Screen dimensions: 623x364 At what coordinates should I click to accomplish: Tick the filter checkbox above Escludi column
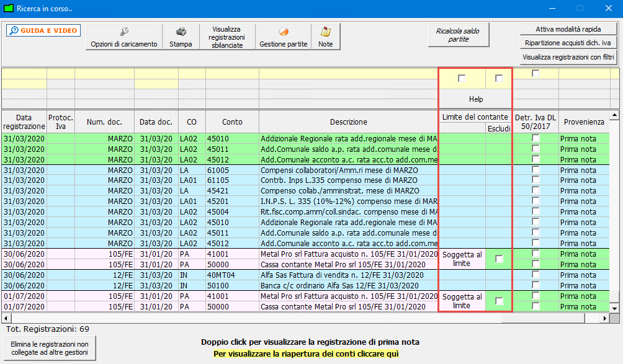499,78
